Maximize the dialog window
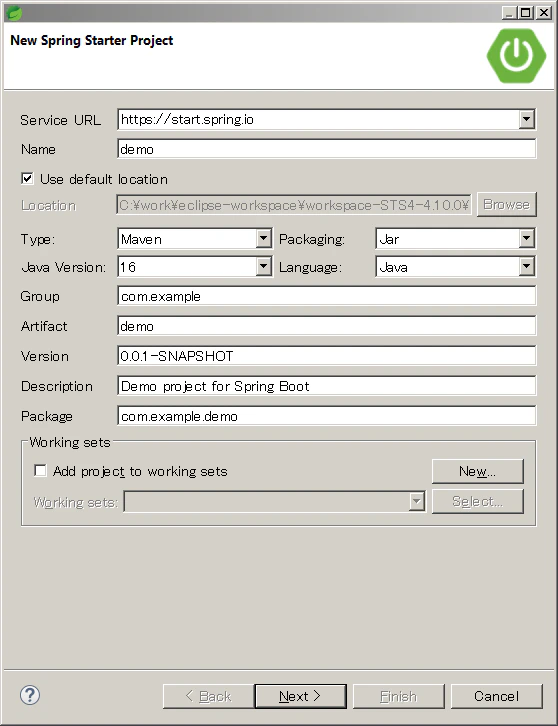558x726 pixels. pos(526,13)
